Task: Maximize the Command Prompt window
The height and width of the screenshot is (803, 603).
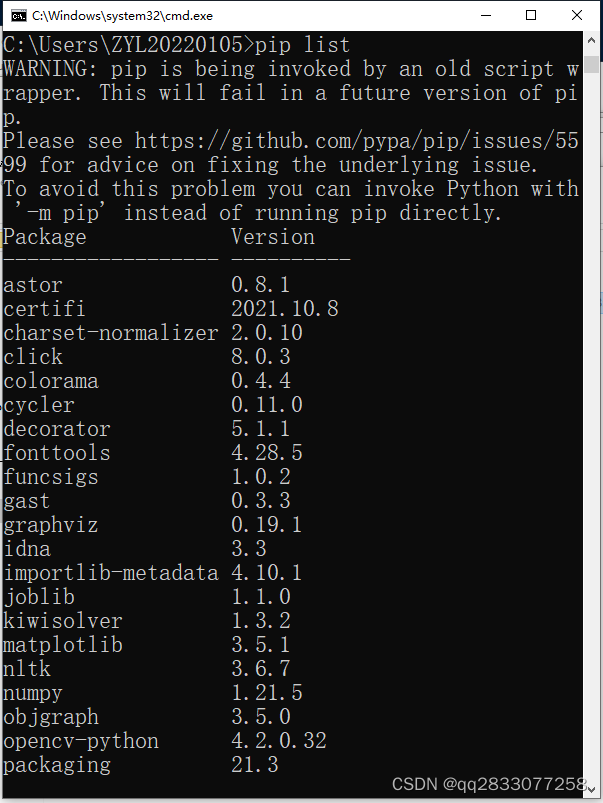Action: click(532, 15)
